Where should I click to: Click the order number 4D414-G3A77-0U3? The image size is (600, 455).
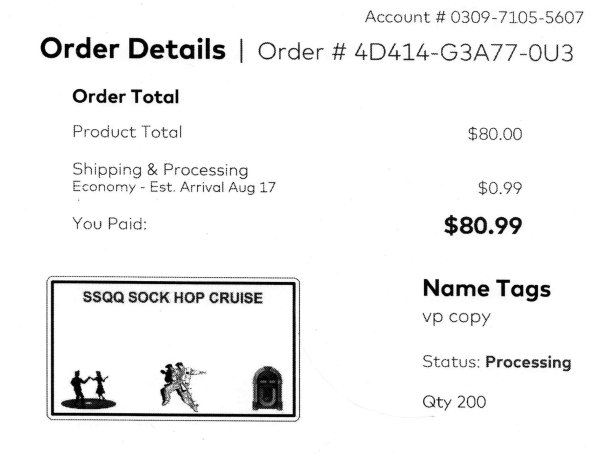click(464, 52)
